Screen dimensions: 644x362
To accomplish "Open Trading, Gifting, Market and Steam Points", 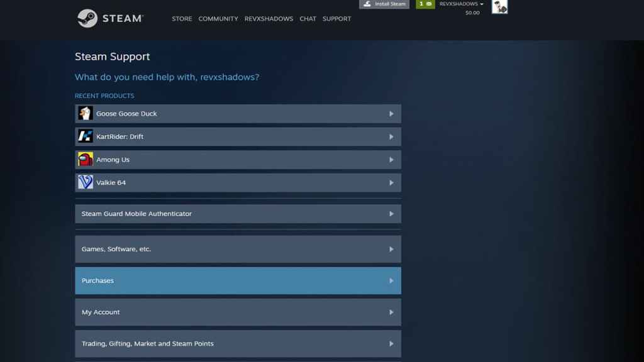I will pyautogui.click(x=238, y=344).
